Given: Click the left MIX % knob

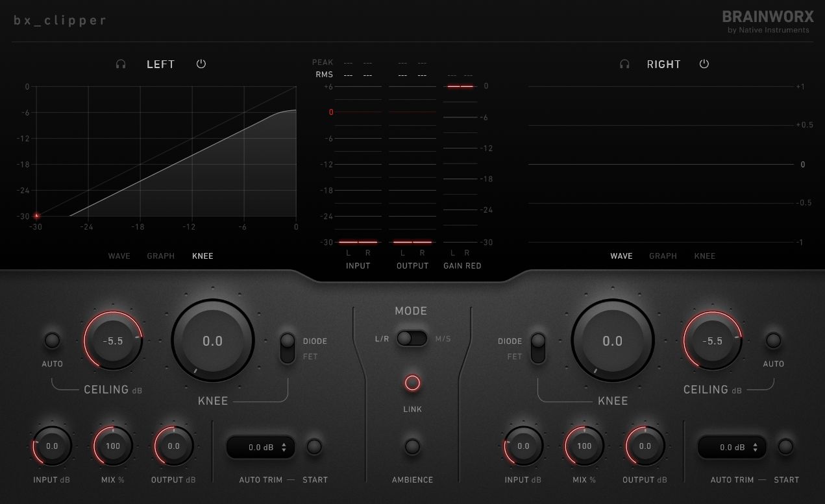Looking at the screenshot, I should pos(113,446).
